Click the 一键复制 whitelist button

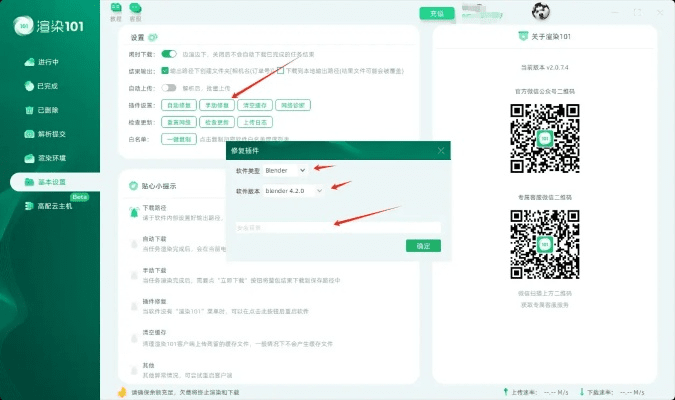179,139
